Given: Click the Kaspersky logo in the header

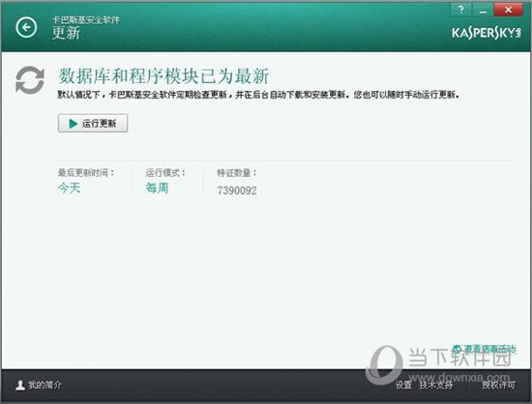Looking at the screenshot, I should (x=487, y=33).
